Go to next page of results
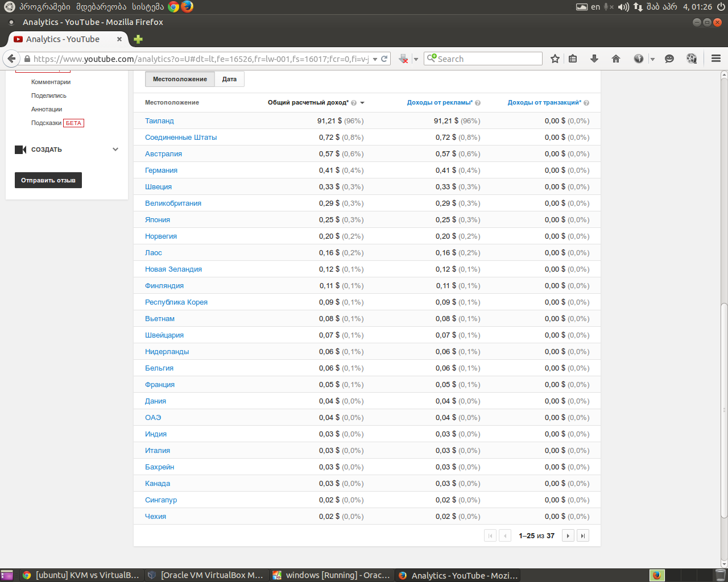The height and width of the screenshot is (582, 728). click(x=568, y=535)
